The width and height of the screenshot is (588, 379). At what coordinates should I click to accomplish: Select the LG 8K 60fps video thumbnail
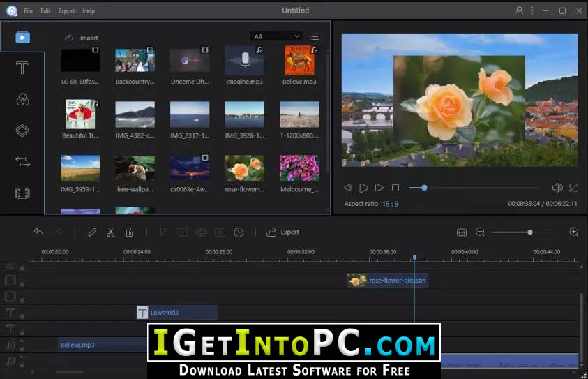point(80,60)
